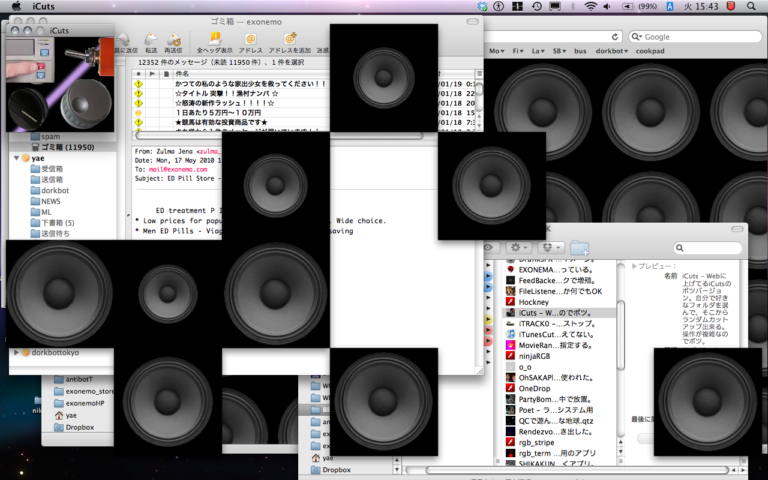Click the mail@exonemo.com address link

click(178, 169)
